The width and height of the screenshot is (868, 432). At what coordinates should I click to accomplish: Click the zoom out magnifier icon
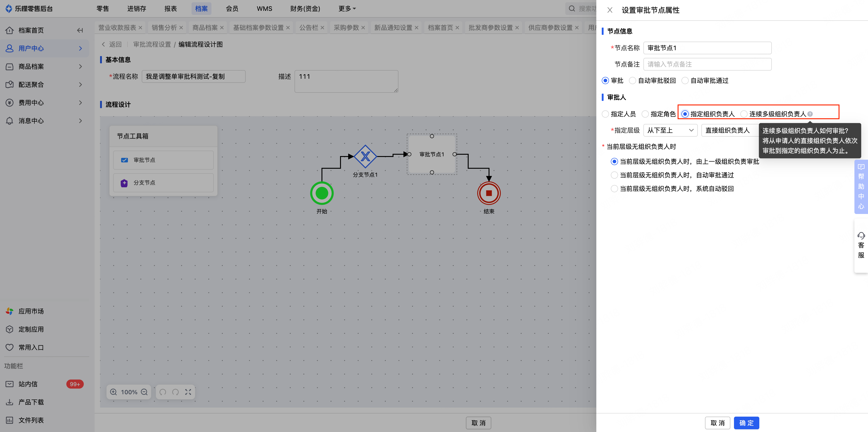pyautogui.click(x=145, y=392)
